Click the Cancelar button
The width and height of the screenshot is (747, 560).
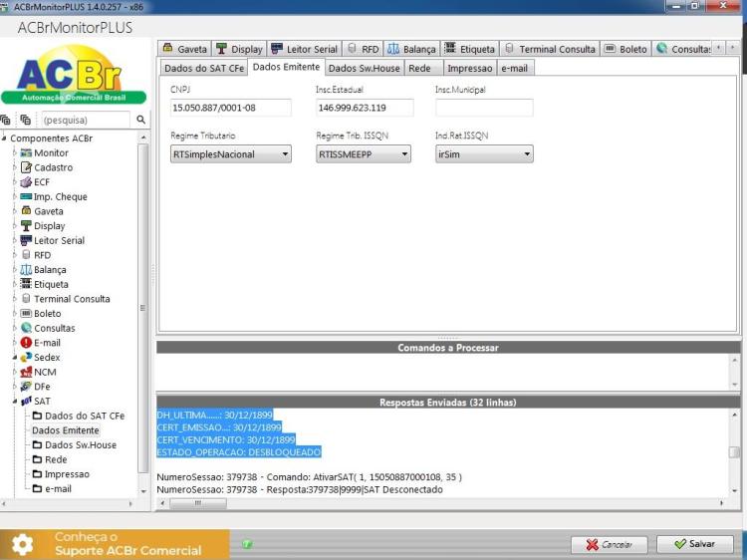pyautogui.click(x=610, y=544)
